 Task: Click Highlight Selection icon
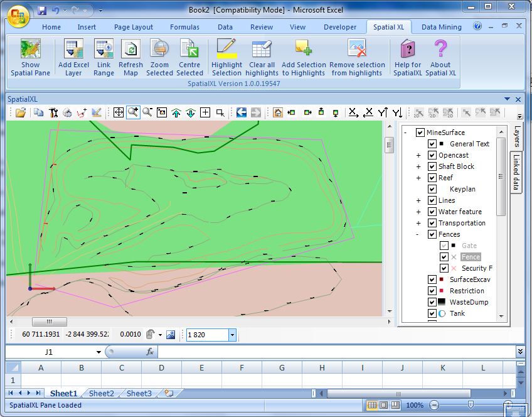(226, 50)
